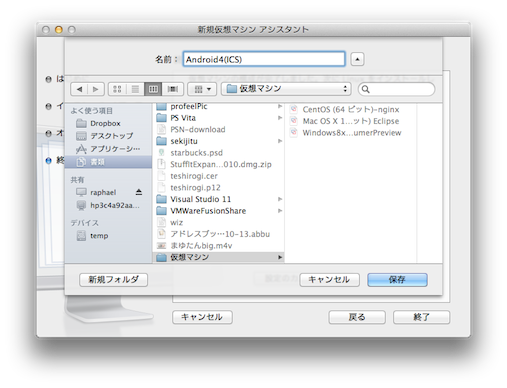Expand sekijitu with its disclosure arrow
The height and width of the screenshot is (388, 507).
(x=280, y=141)
